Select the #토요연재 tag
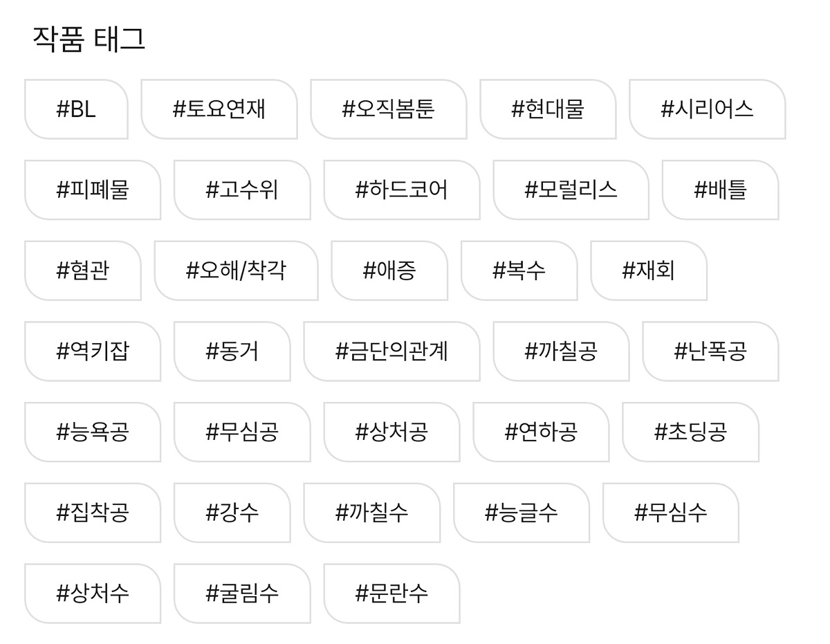 click(x=219, y=109)
